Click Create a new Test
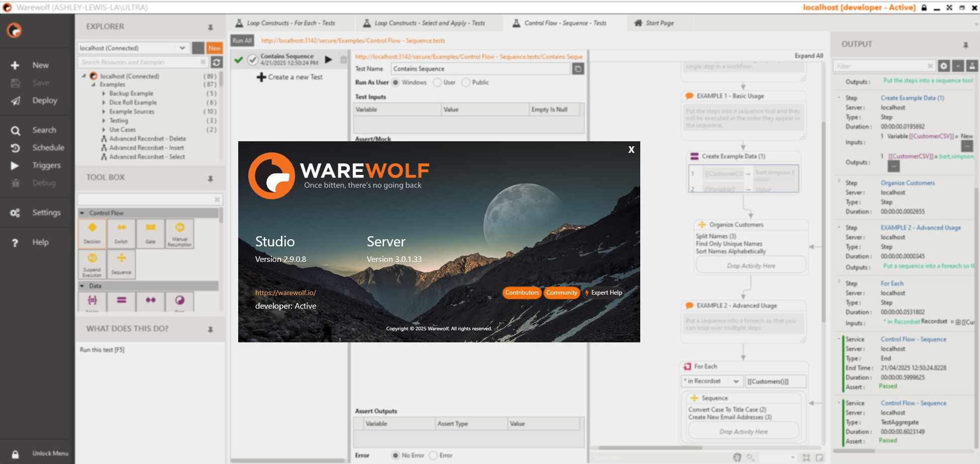 point(289,77)
